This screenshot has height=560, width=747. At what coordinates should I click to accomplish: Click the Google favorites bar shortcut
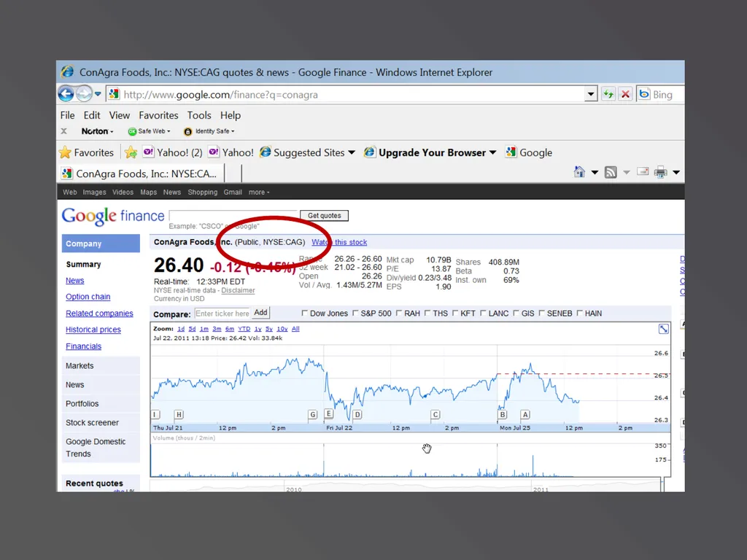[x=529, y=152]
